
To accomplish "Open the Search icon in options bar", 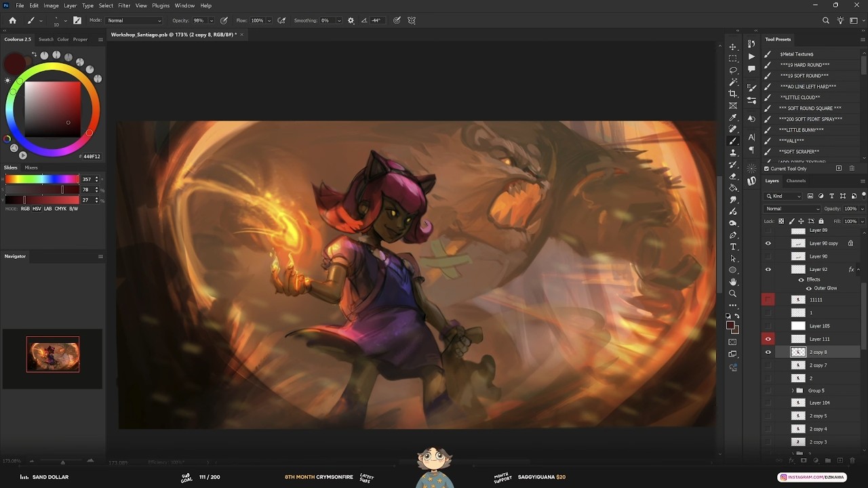I will [825, 20].
